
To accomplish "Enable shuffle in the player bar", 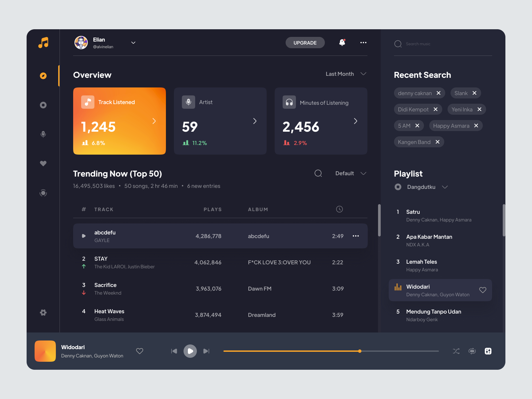I will pyautogui.click(x=456, y=351).
